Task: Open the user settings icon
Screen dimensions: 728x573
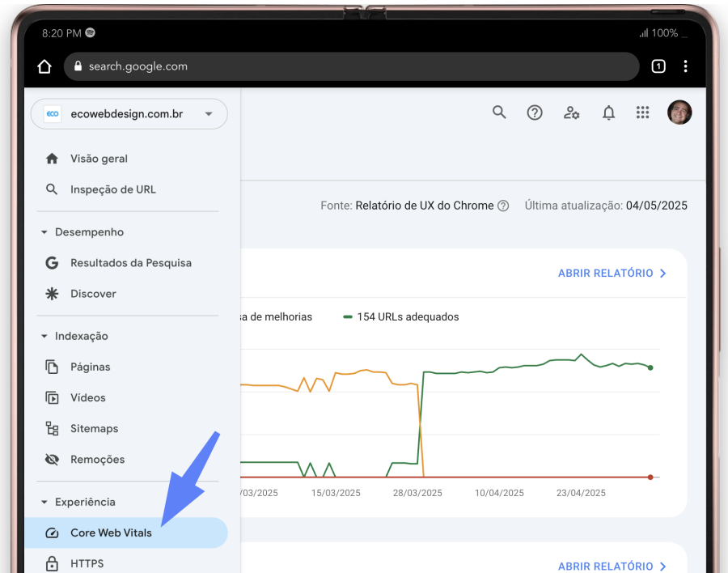Action: click(x=572, y=112)
